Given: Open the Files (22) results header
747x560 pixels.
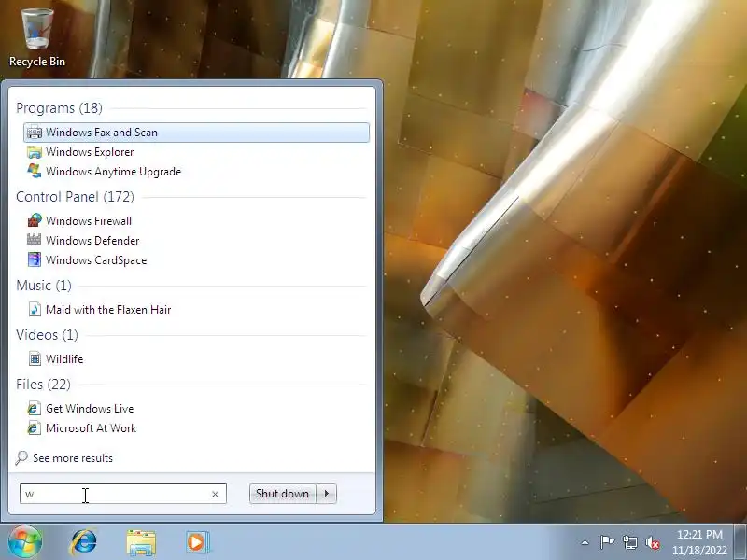Looking at the screenshot, I should click(43, 385).
